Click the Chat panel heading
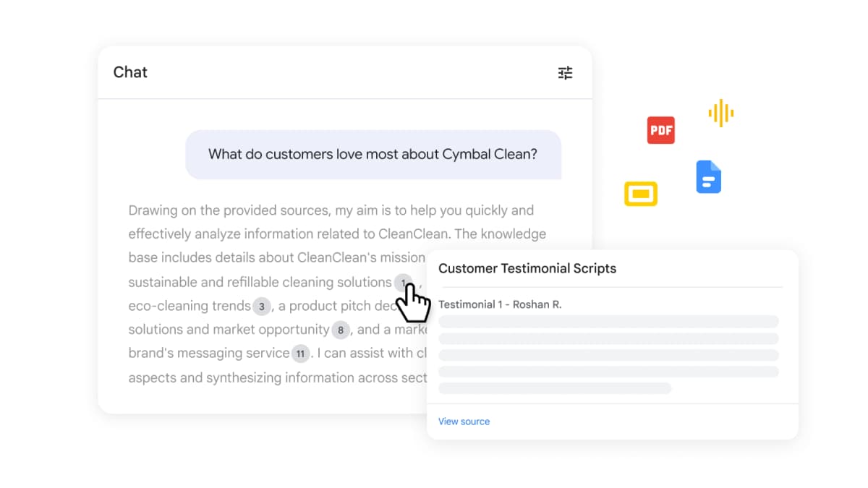 coord(130,72)
